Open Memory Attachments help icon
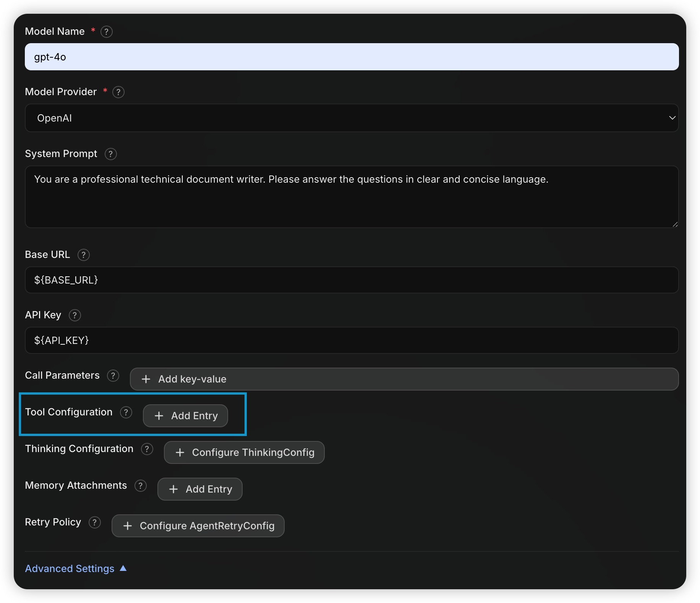This screenshot has height=603, width=700. click(141, 486)
